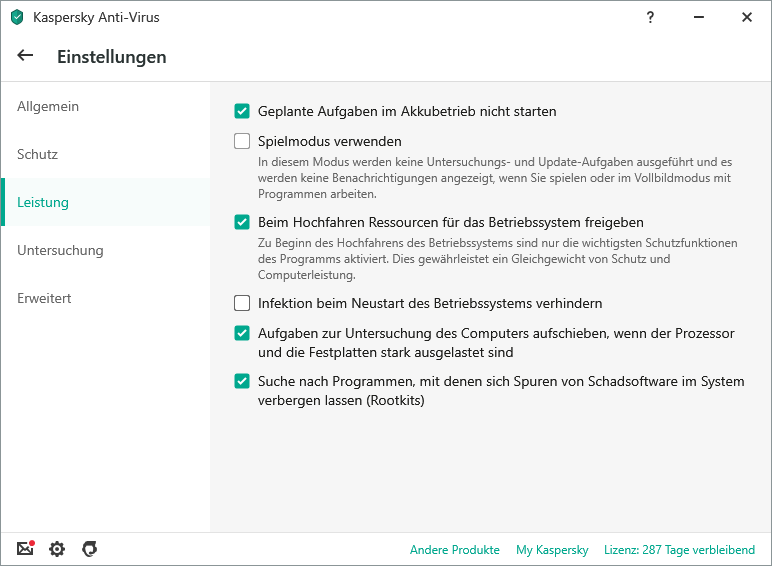Open the Untersuchung settings section

(x=60, y=251)
